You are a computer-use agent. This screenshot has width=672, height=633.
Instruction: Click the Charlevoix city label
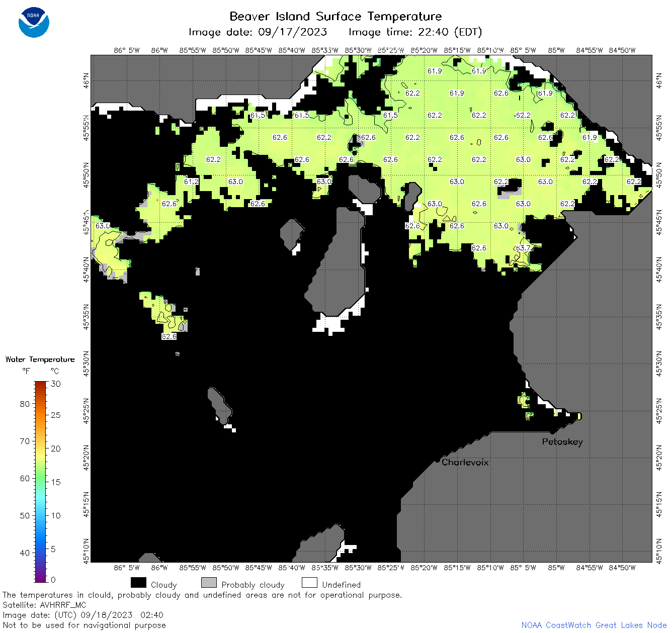tap(465, 462)
